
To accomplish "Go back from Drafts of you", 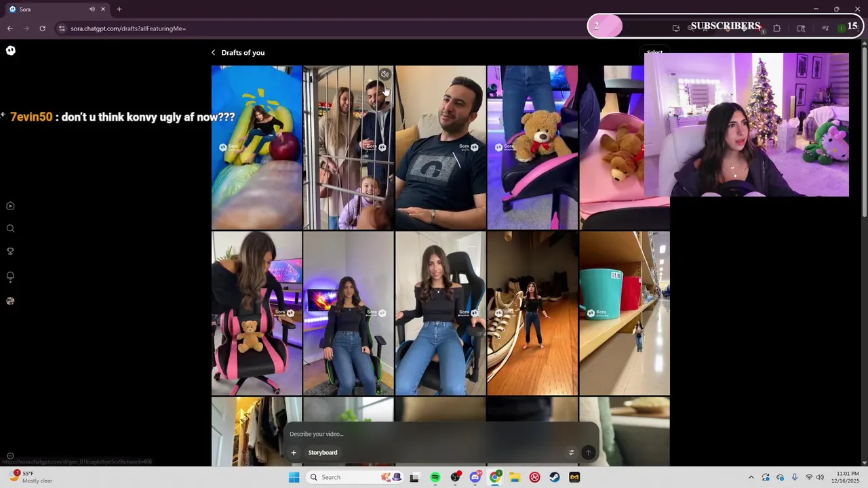I will [x=213, y=52].
